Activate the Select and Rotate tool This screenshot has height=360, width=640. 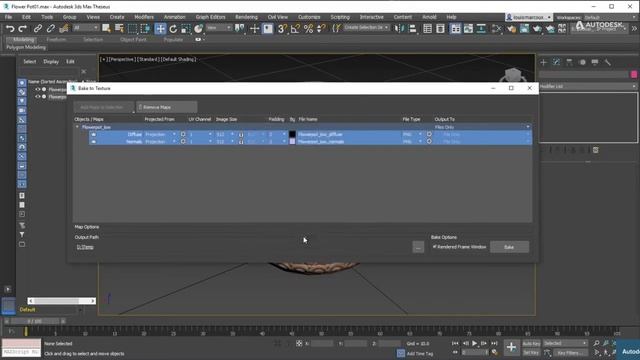pos(173,29)
